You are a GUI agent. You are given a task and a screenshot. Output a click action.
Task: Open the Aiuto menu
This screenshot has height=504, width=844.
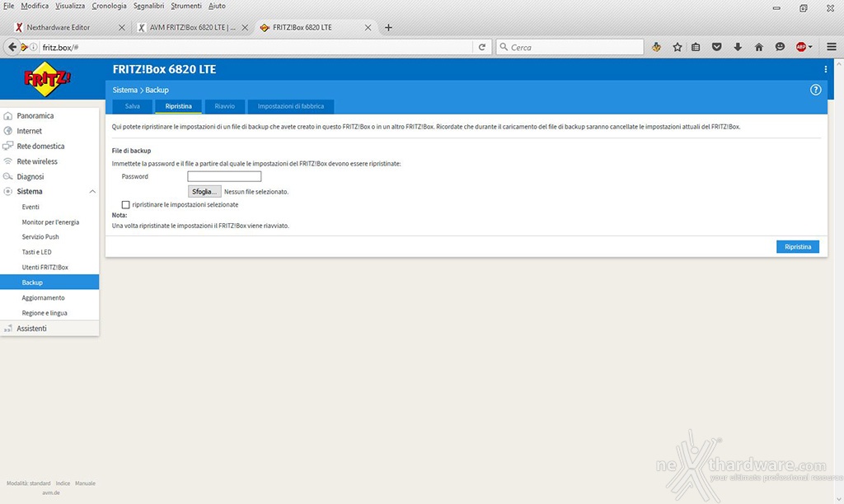(x=217, y=6)
